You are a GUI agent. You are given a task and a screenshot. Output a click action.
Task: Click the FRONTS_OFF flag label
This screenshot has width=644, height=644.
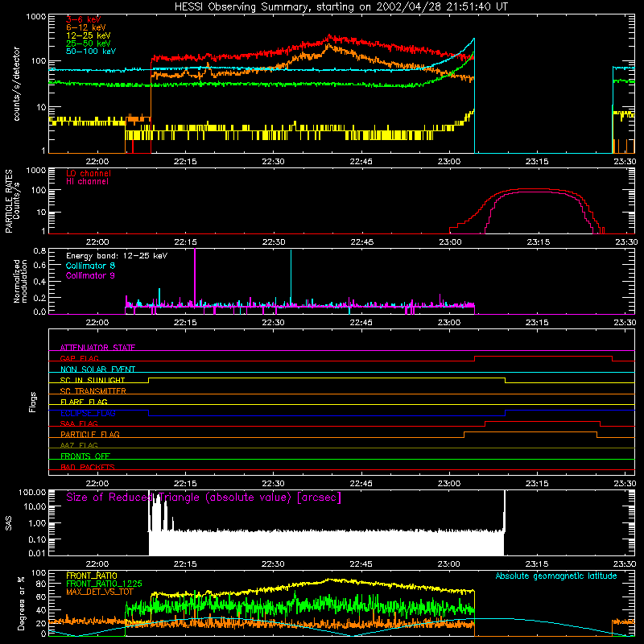pyautogui.click(x=85, y=456)
